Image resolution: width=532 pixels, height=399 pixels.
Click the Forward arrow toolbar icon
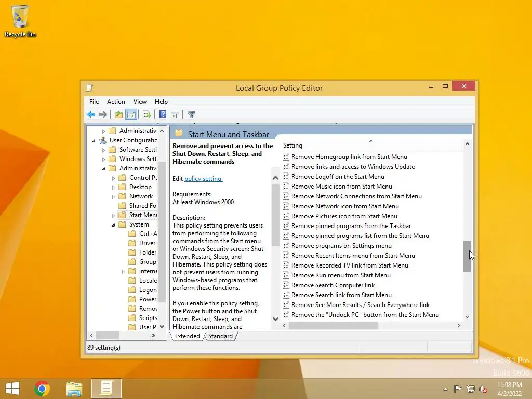pos(102,115)
